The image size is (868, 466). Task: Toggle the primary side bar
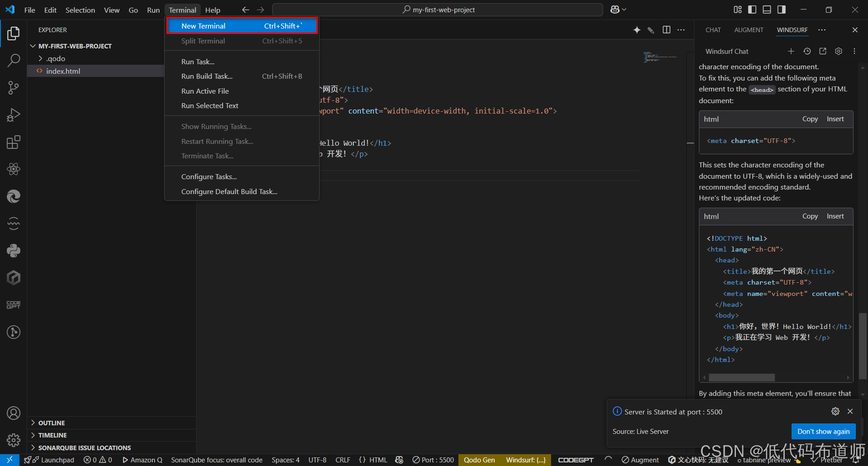[x=752, y=10]
